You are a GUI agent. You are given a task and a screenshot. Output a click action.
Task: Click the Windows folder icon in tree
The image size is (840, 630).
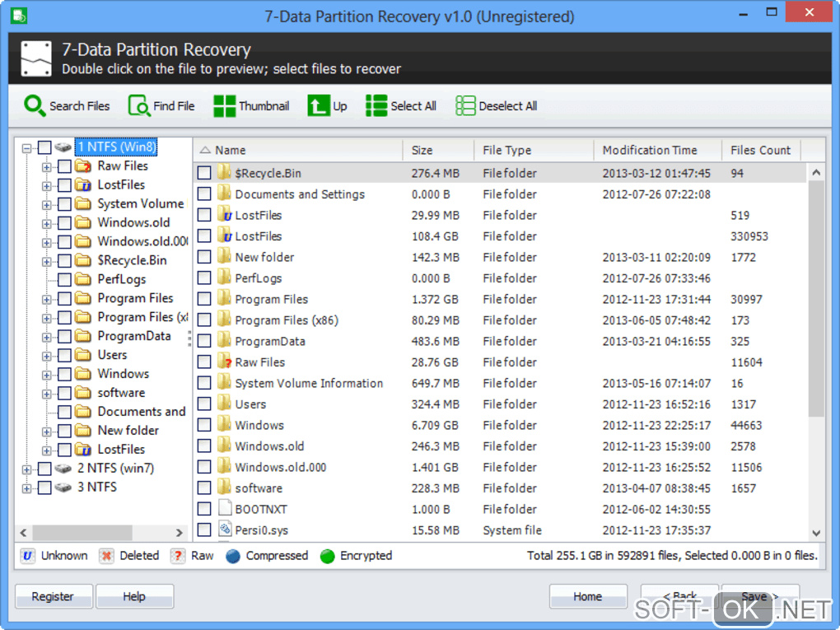[x=83, y=373]
